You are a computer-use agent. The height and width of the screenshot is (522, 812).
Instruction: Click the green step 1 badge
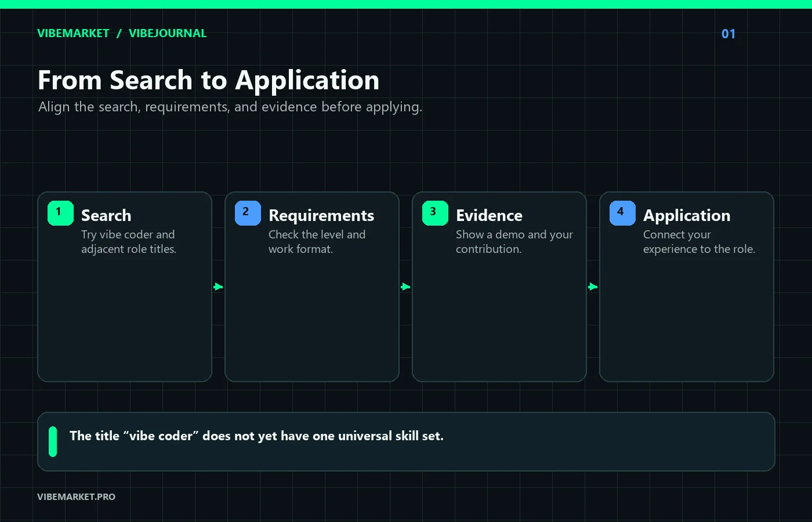coord(60,213)
